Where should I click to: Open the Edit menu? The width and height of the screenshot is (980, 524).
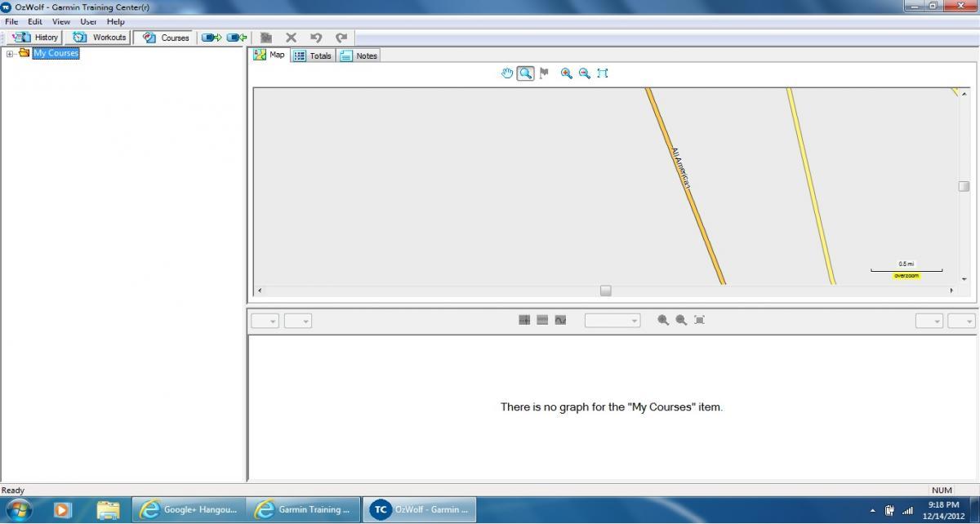pyautogui.click(x=34, y=21)
